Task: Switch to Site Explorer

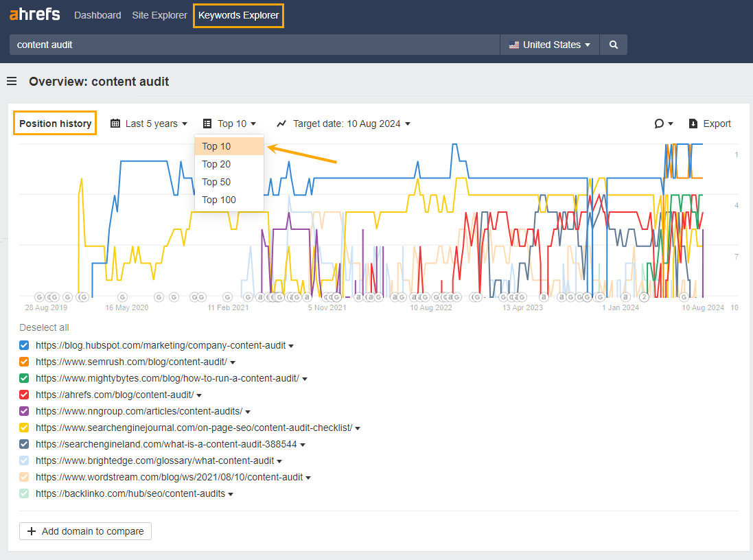Action: pyautogui.click(x=159, y=14)
